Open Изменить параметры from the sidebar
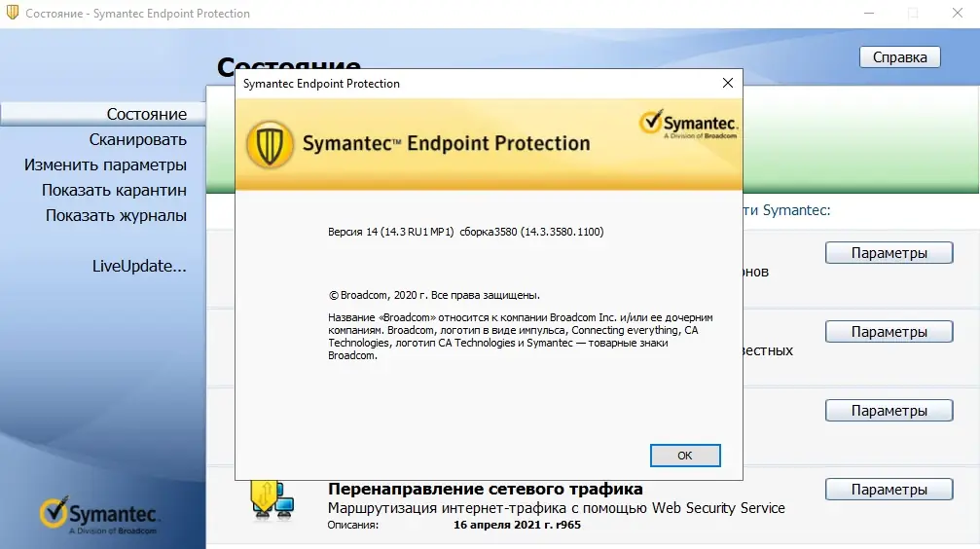980x549 pixels. pyautogui.click(x=105, y=165)
